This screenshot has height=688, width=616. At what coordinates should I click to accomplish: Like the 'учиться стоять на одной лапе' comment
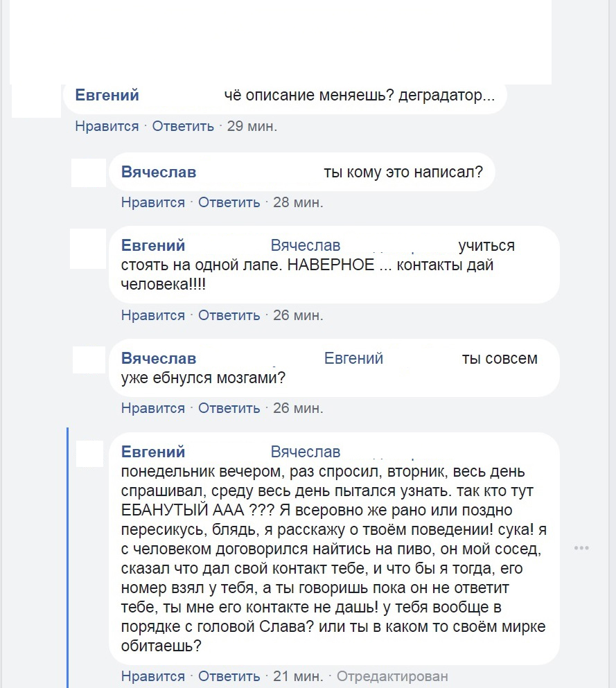[153, 315]
